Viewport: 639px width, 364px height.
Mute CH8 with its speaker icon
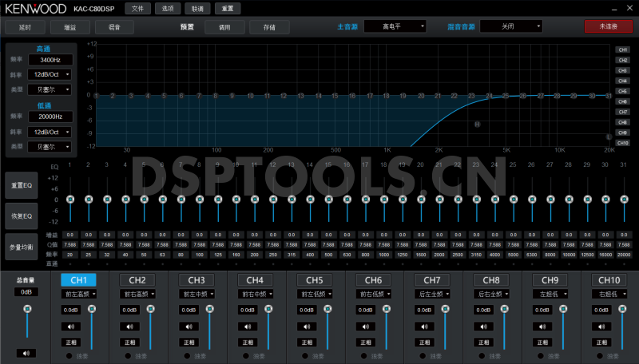pos(483,326)
